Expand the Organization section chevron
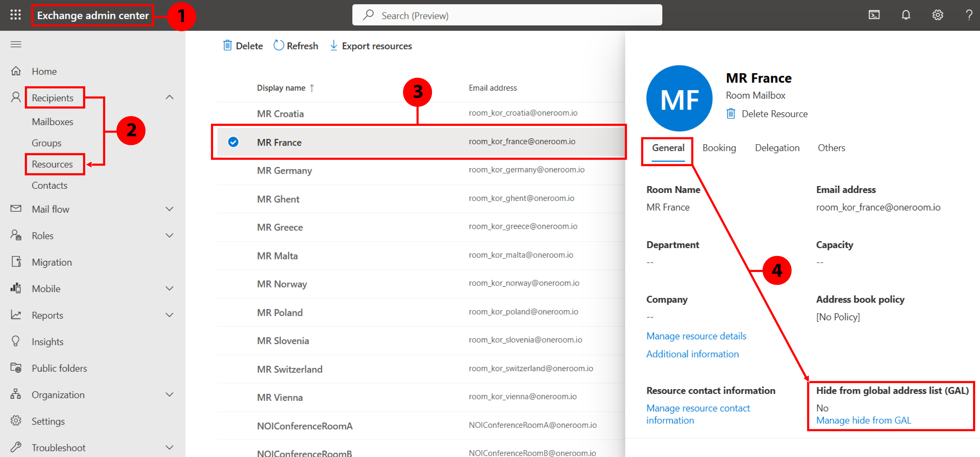This screenshot has width=980, height=457. tap(170, 394)
